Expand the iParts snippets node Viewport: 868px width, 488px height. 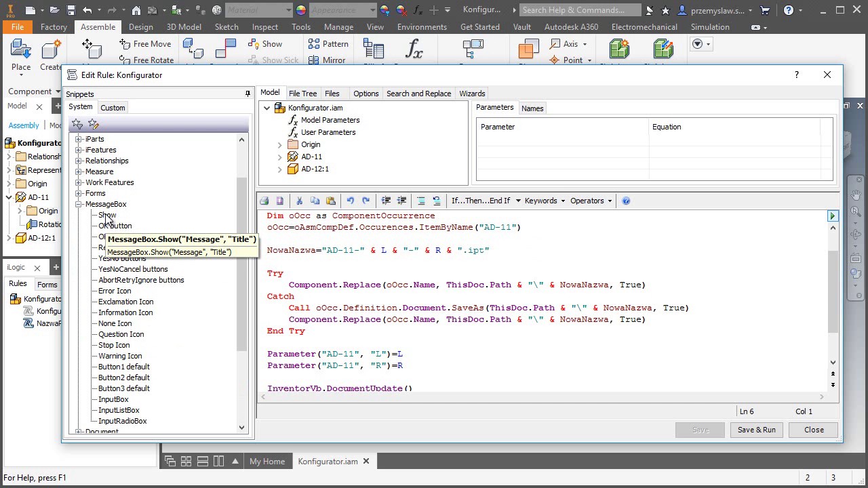[79, 139]
